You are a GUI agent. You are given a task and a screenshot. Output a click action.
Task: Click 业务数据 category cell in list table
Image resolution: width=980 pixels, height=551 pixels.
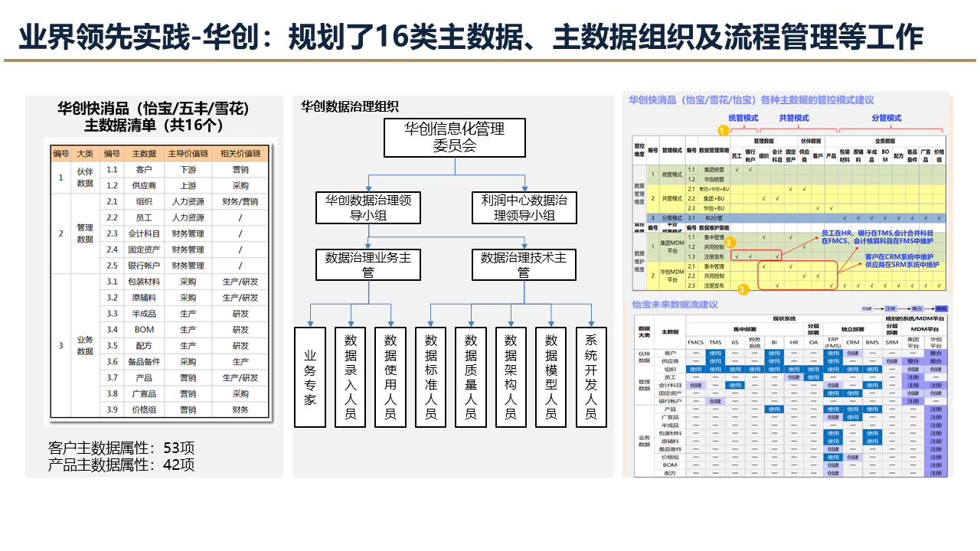[x=85, y=345]
